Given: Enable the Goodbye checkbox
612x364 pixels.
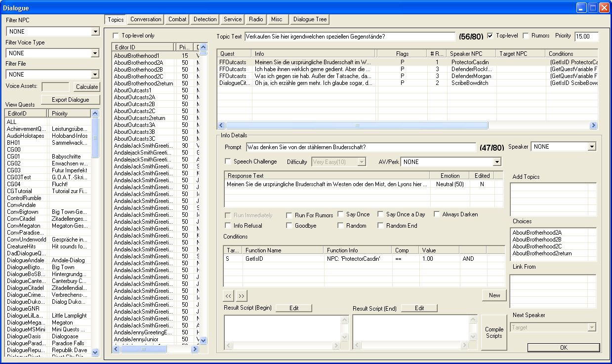Looking at the screenshot, I should pyautogui.click(x=289, y=226).
